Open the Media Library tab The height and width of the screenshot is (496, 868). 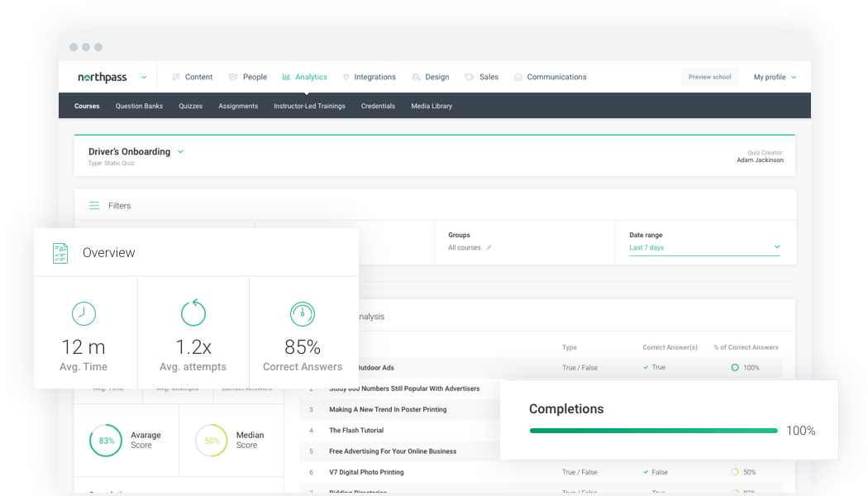[432, 106]
